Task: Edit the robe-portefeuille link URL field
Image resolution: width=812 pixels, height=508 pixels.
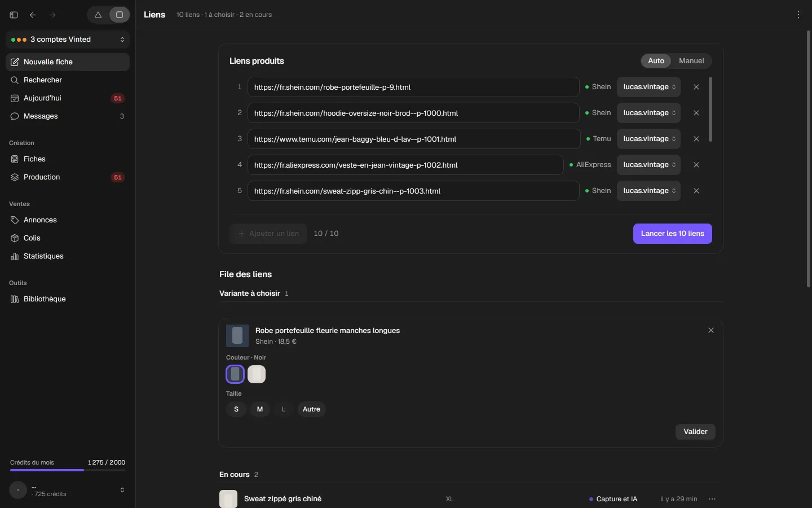Action: [413, 87]
